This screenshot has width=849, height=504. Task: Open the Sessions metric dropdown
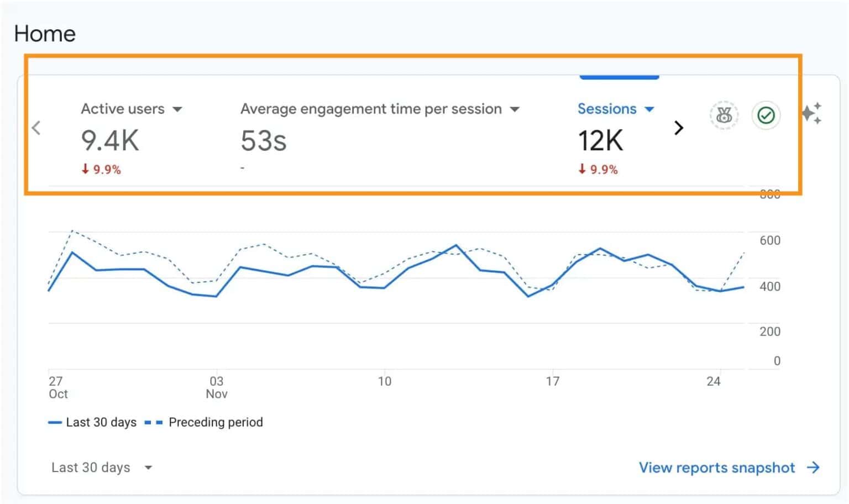click(649, 109)
